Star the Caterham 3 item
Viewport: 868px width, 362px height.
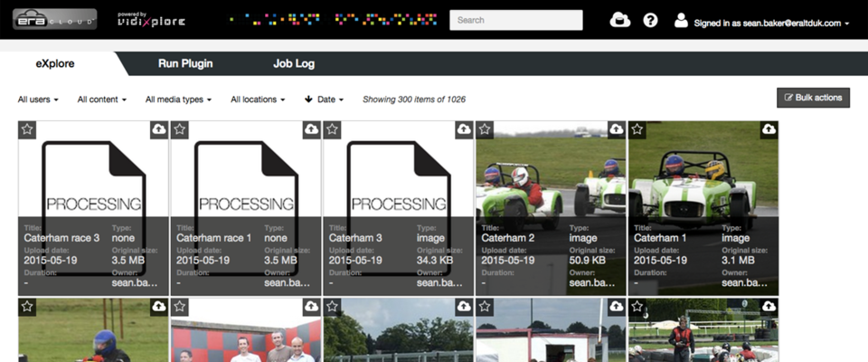tap(332, 129)
